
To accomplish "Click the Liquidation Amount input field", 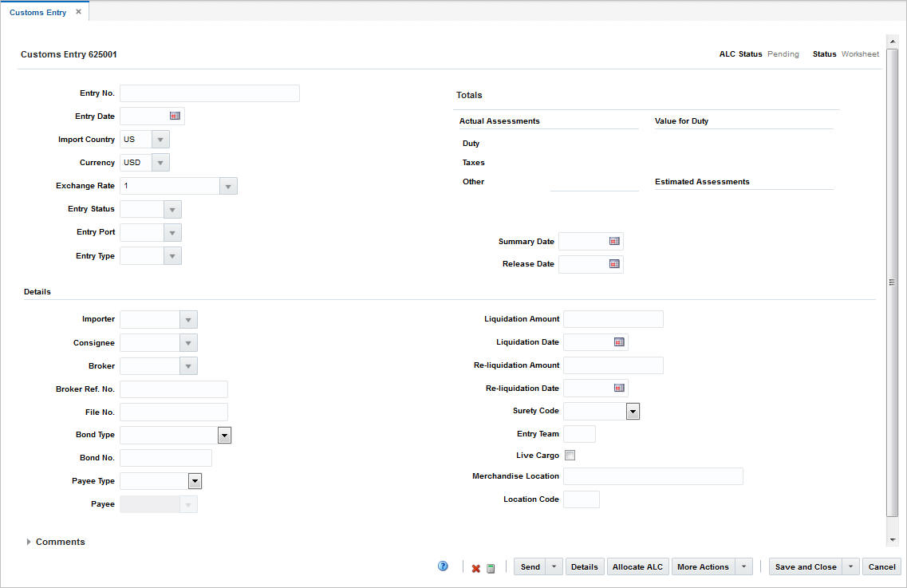I will 613,319.
